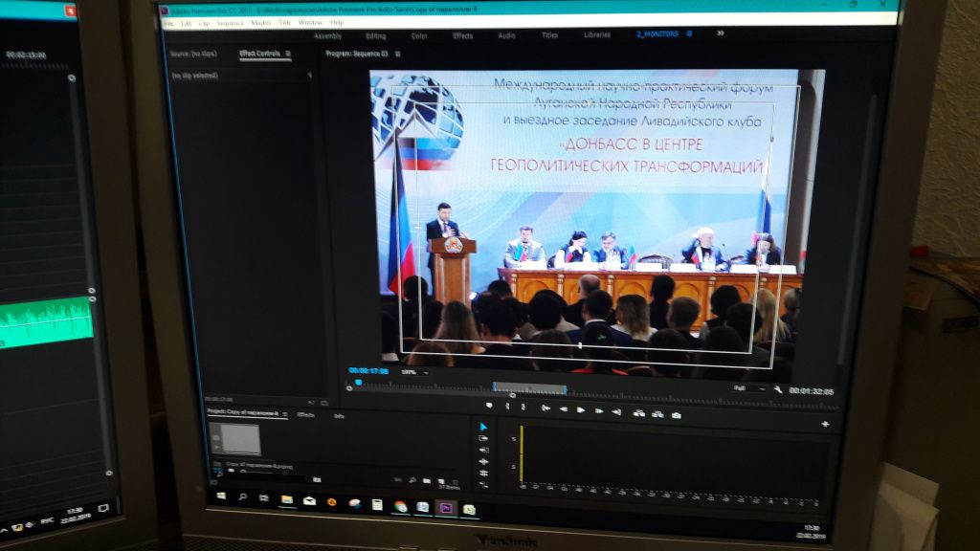Go to In point in Program monitor

click(x=546, y=408)
